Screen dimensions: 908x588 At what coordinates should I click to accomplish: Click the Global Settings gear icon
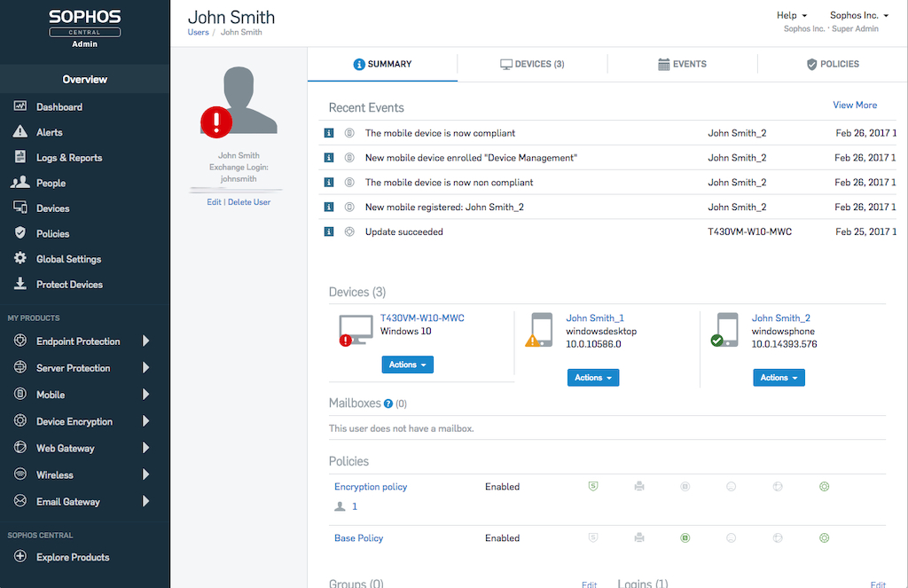click(x=20, y=258)
